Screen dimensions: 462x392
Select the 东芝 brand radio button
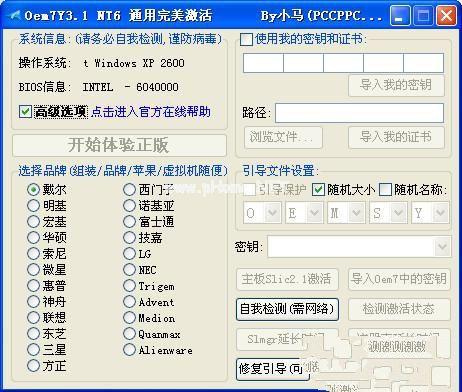pyautogui.click(x=33, y=334)
